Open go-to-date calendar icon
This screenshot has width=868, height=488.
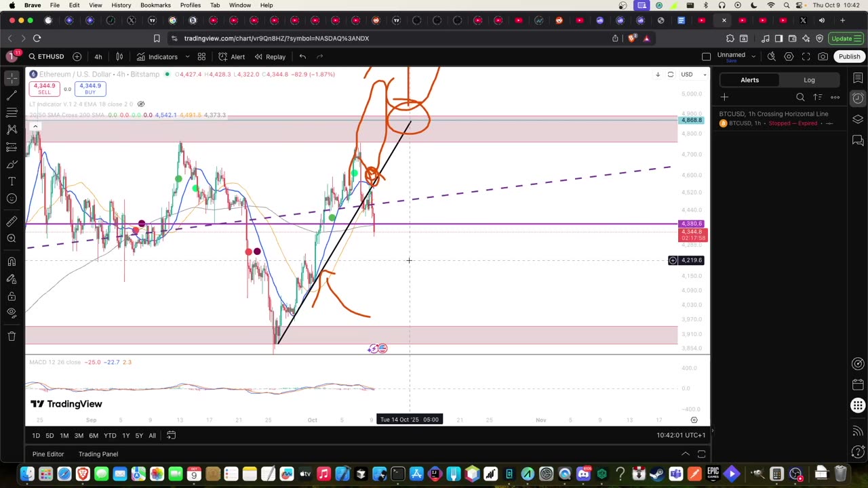point(171,436)
